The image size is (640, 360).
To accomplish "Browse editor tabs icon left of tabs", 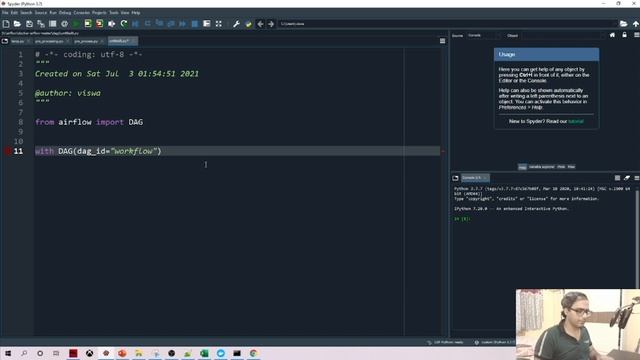I will [5, 41].
